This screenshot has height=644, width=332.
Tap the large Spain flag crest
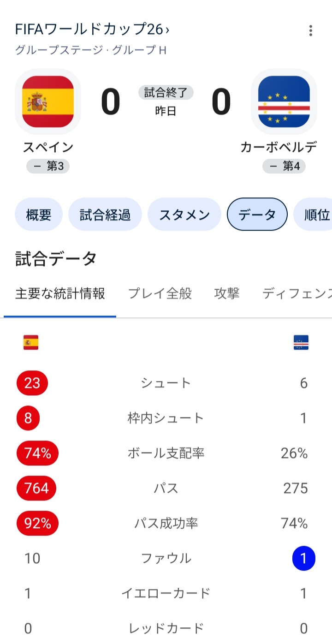48,101
